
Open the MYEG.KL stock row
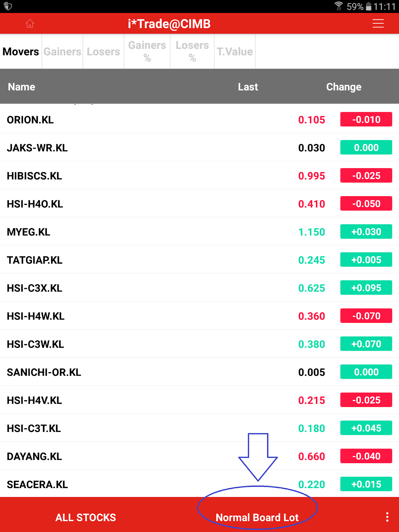click(x=29, y=232)
